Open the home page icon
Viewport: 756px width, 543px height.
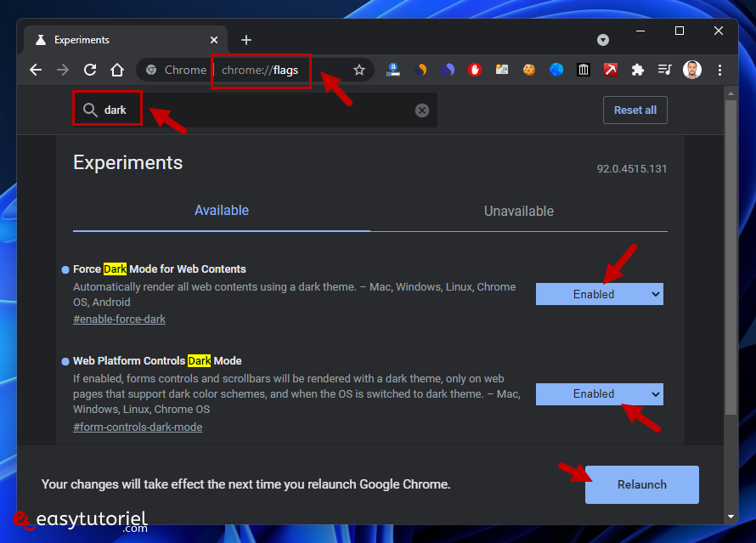coord(117,70)
